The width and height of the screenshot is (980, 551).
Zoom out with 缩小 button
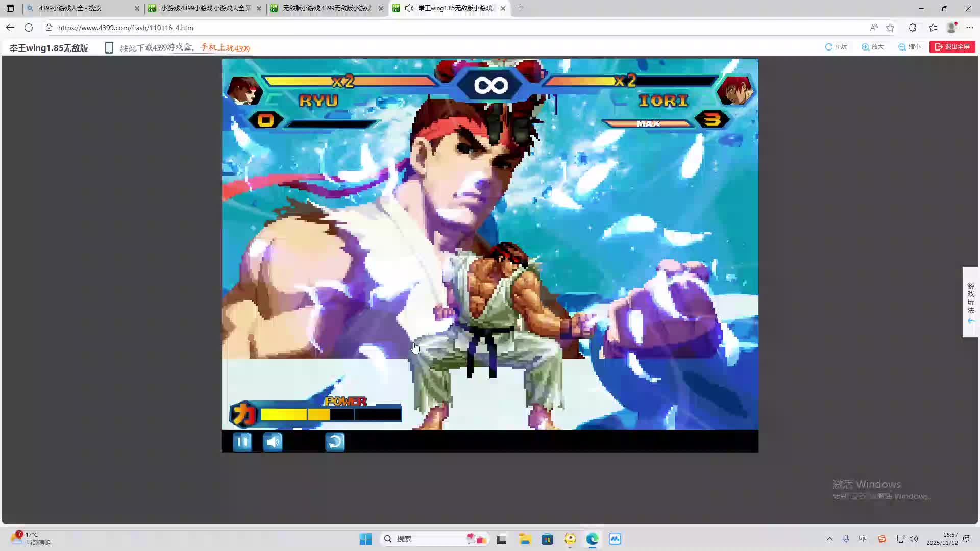[910, 47]
